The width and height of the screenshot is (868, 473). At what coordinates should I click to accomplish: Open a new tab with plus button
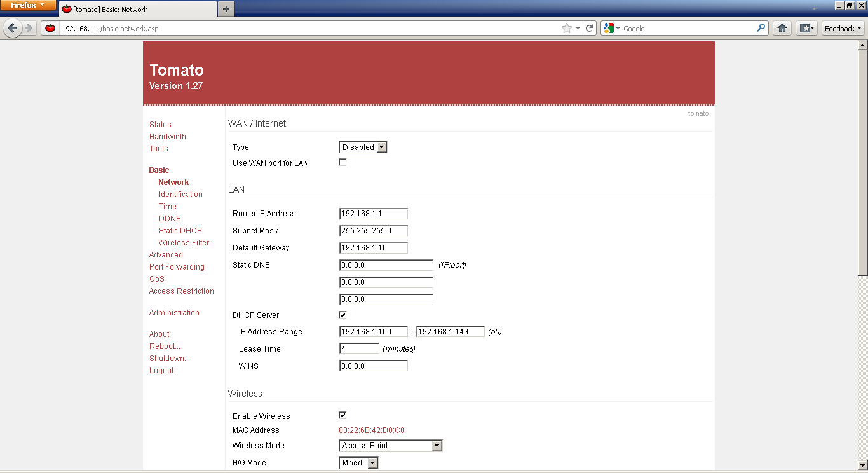[x=226, y=9]
